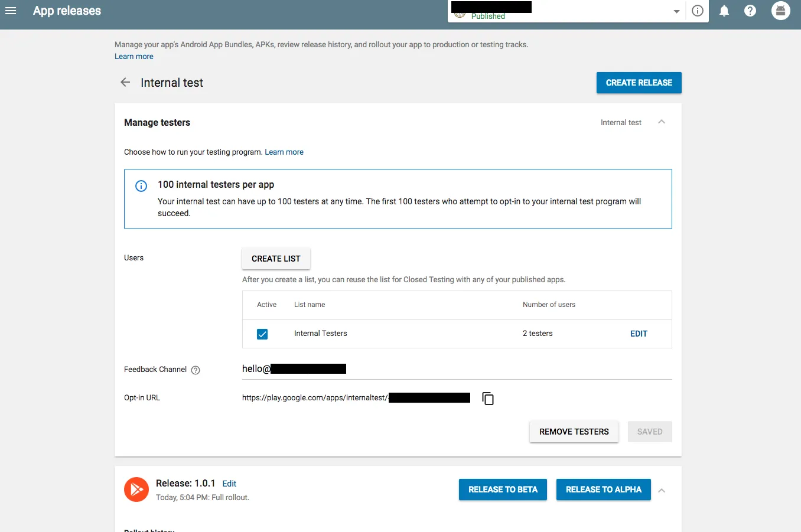Open the Edit link next to Release 1.0.1
Screen dimensions: 801x532
click(x=229, y=484)
